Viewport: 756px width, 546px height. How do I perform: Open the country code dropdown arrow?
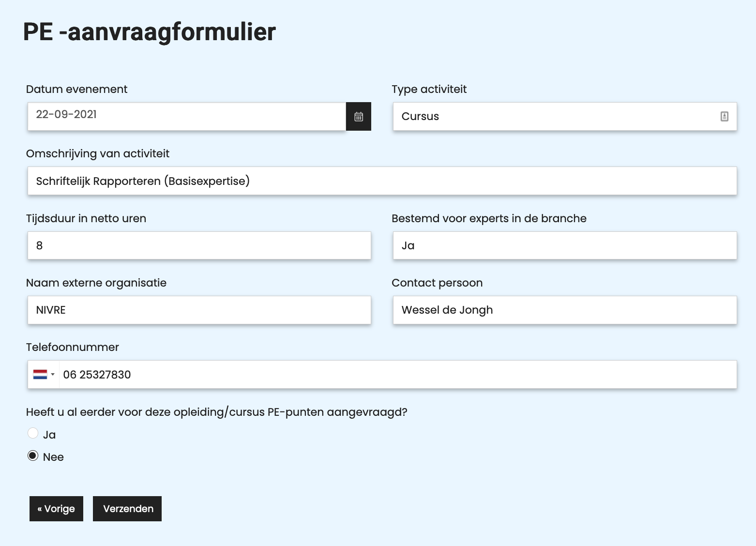point(52,374)
